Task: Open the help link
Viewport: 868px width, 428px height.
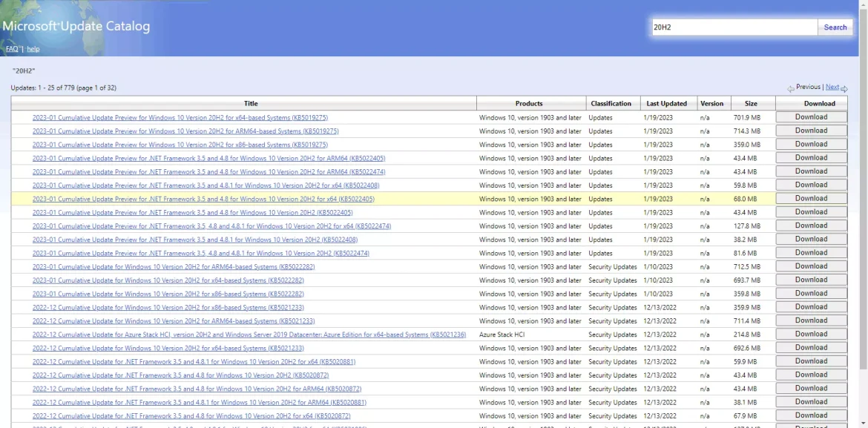Action: coord(33,49)
